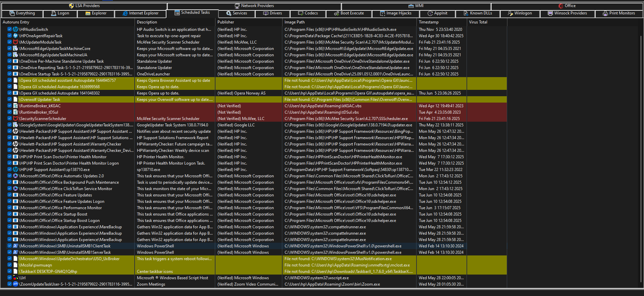The image size is (644, 296).
Task: Click the Virus Total column header
Action: (487, 22)
